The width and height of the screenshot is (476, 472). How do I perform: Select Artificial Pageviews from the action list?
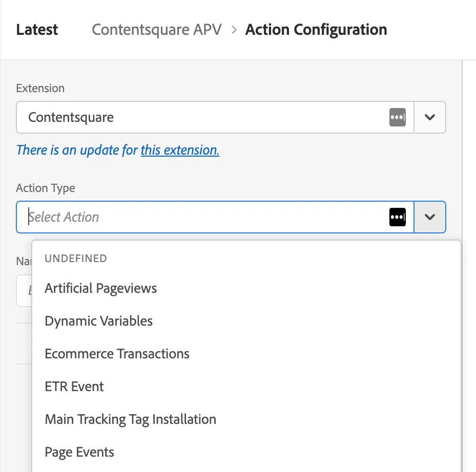(101, 288)
